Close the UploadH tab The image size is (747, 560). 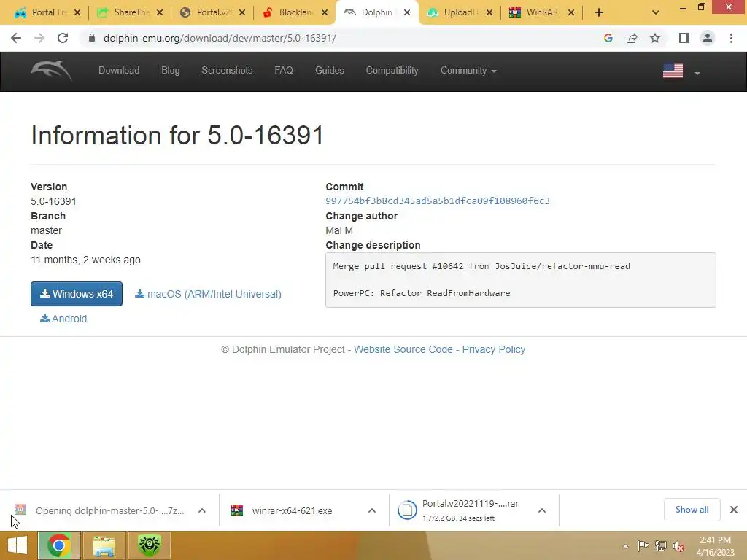489,12
